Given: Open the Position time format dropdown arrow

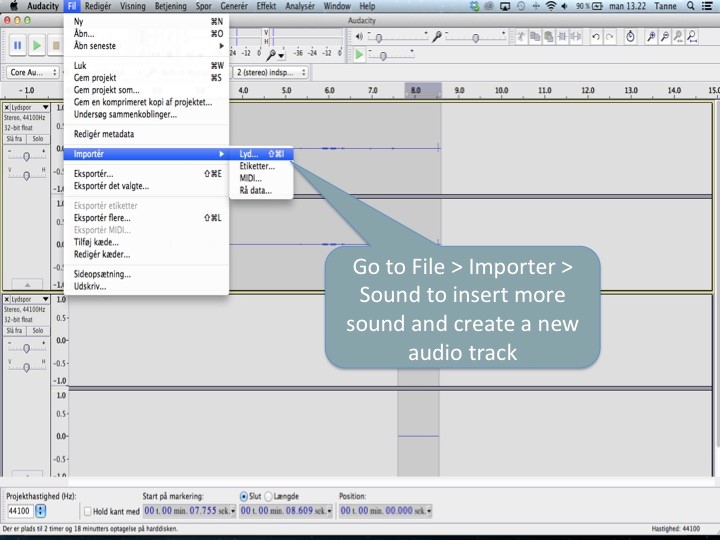Looking at the screenshot, I should tap(429, 511).
